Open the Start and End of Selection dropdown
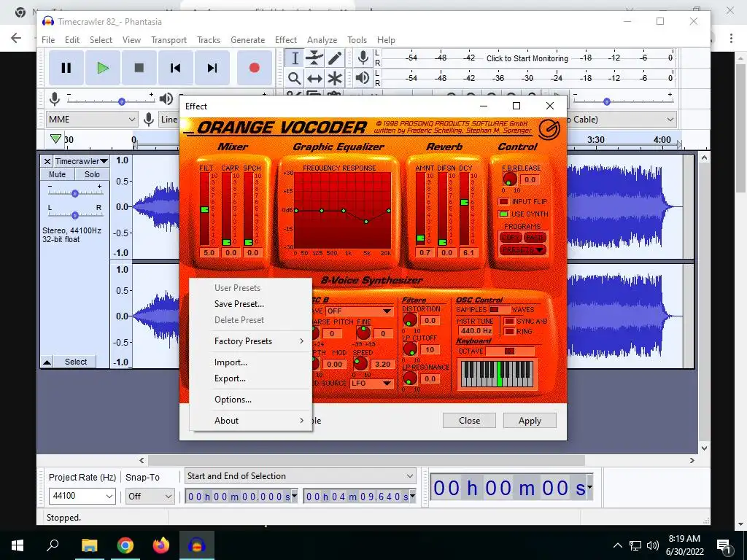Image resolution: width=747 pixels, height=560 pixels. (x=300, y=475)
